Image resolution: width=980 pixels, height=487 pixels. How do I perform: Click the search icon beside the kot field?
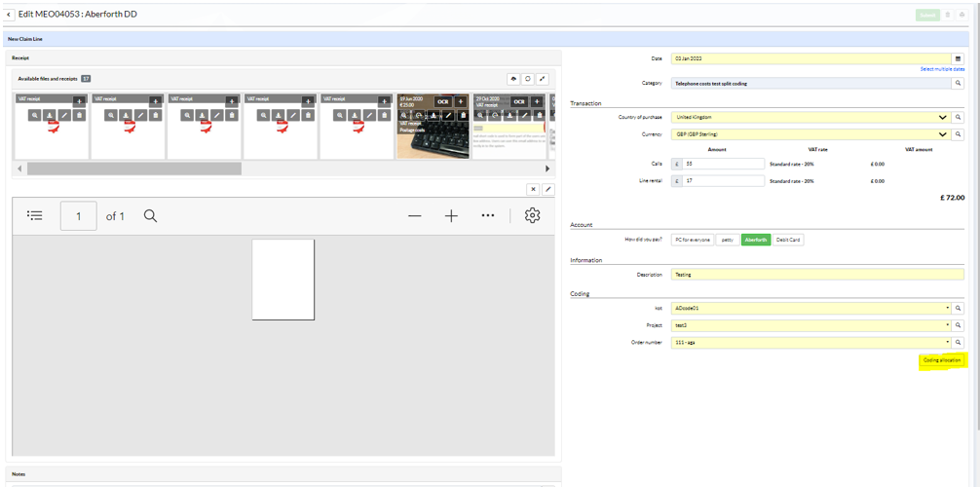tap(958, 308)
